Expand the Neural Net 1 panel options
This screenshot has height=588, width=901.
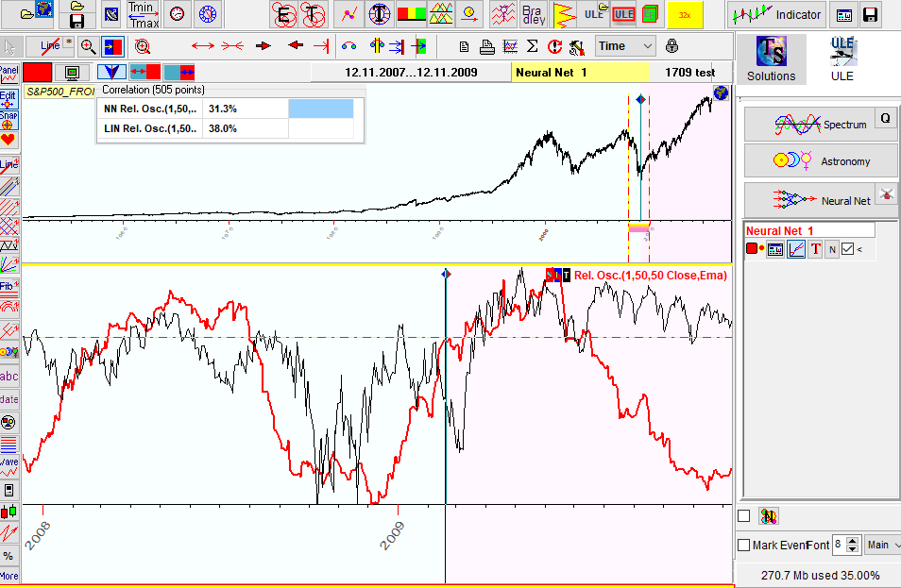click(859, 249)
